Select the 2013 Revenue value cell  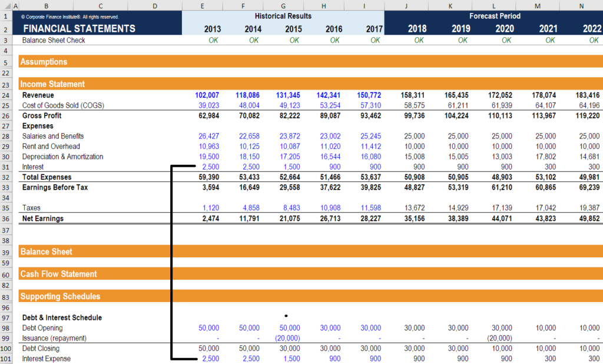207,95
